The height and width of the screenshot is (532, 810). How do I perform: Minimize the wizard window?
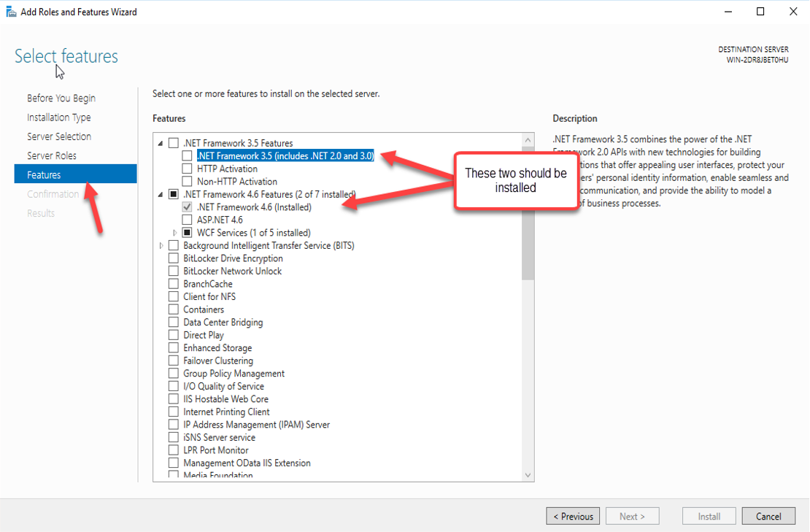tap(728, 12)
